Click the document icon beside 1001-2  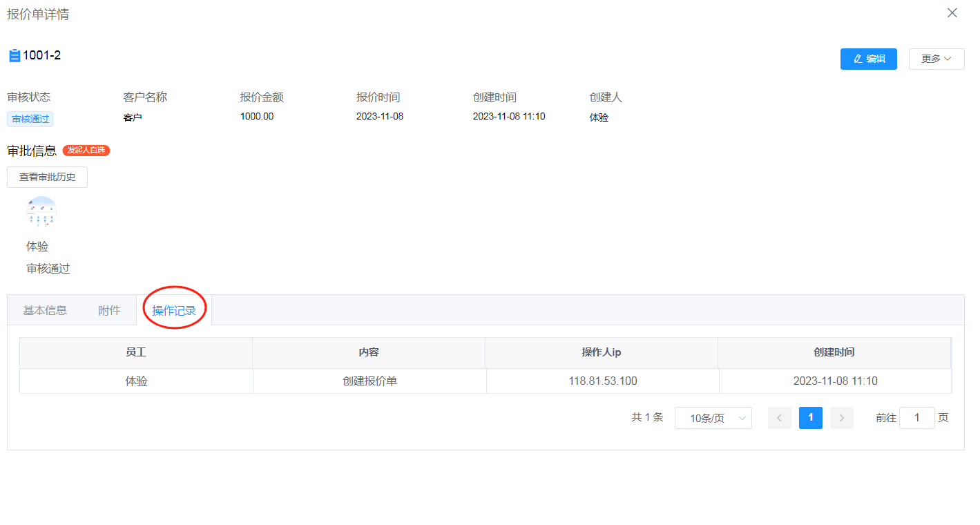pos(15,56)
